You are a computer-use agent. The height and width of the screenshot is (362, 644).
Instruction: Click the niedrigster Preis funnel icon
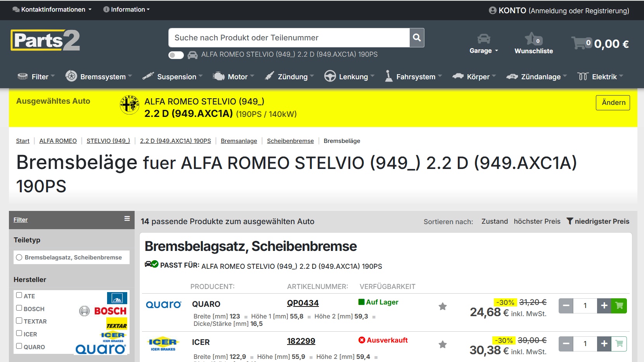click(x=570, y=221)
